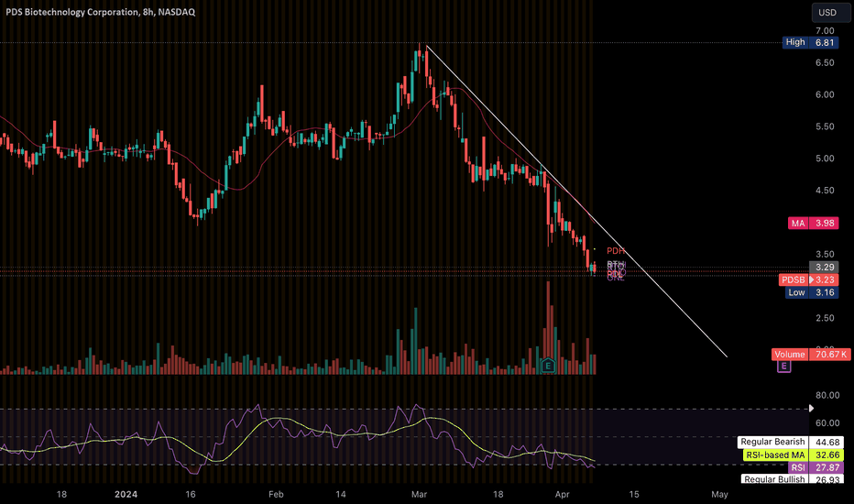Viewport: 854px width, 504px height.
Task: Click the Regular Bullish 26.93 label
Action: click(792, 479)
